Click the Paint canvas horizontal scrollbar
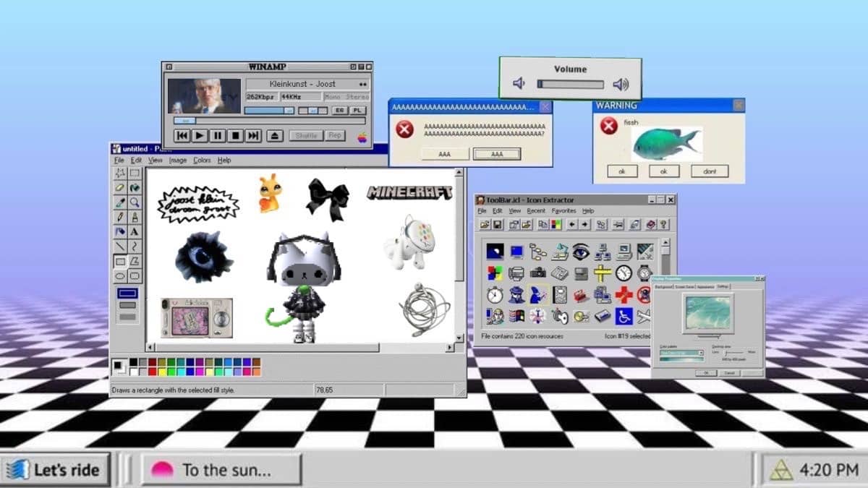The image size is (868, 488). tap(300, 348)
